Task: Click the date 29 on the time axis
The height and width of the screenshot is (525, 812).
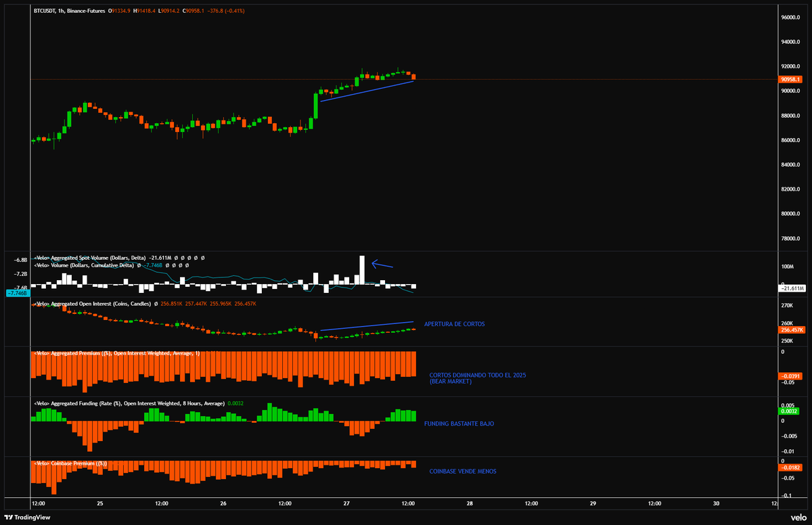Action: pos(592,503)
